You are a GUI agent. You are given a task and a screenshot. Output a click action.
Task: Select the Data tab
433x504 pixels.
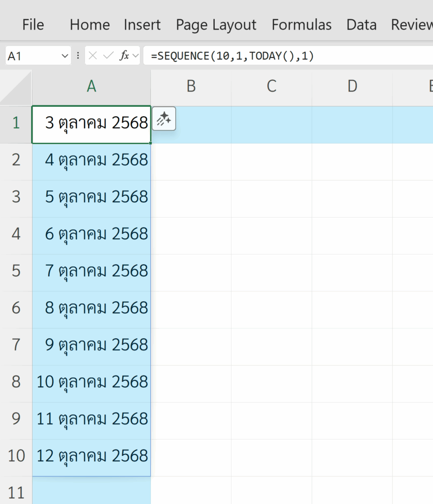coord(361,25)
